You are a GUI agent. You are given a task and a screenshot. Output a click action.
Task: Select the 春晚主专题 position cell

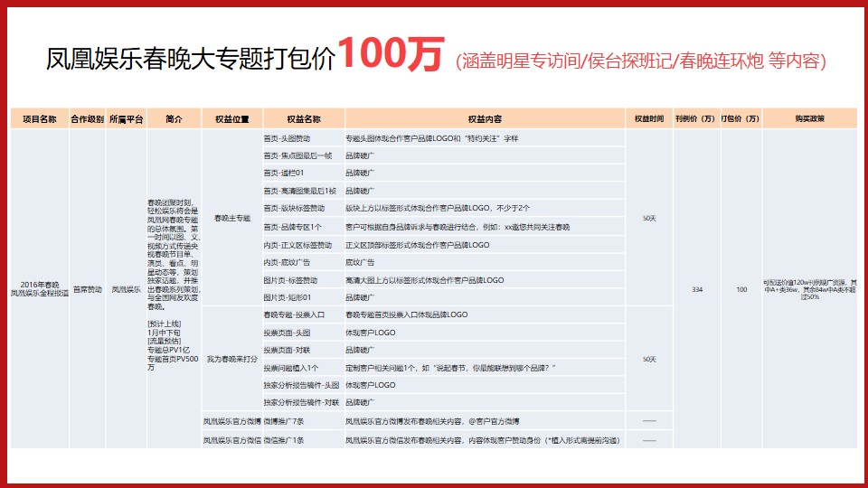232,218
